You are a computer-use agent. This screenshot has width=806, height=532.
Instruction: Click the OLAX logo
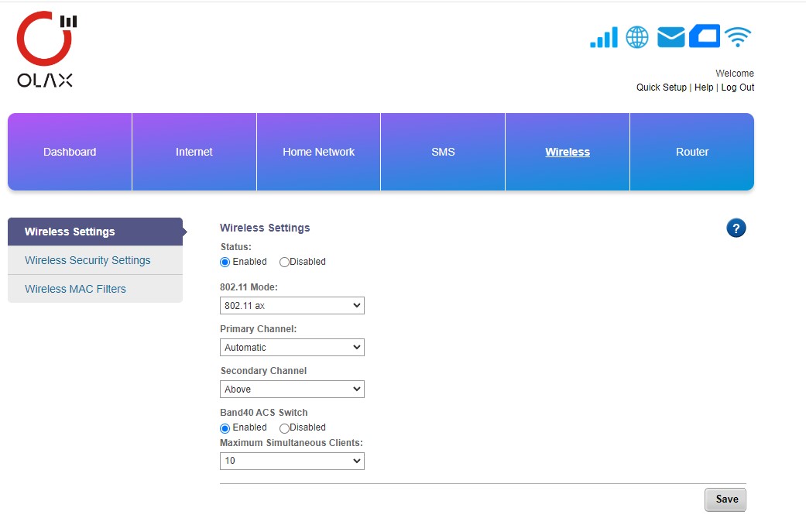click(x=46, y=49)
